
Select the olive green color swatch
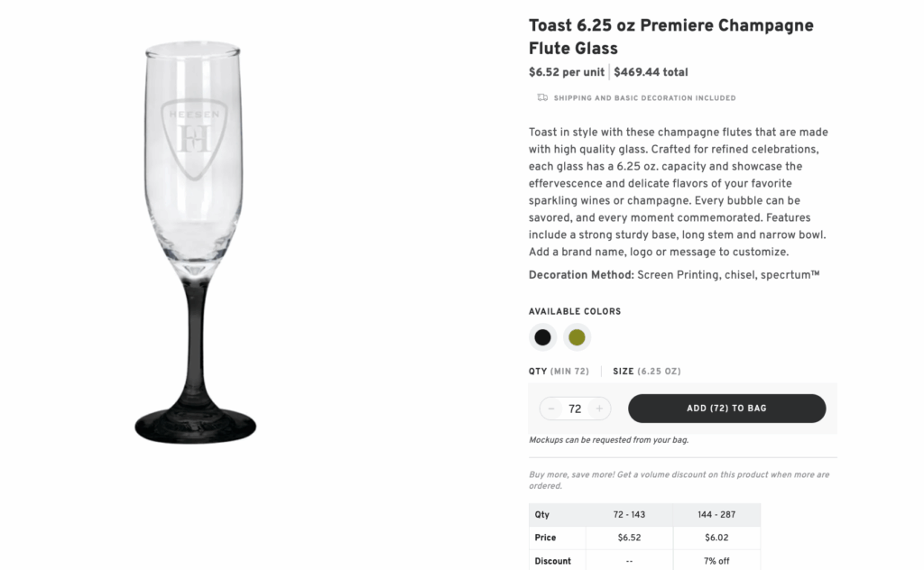coord(577,336)
